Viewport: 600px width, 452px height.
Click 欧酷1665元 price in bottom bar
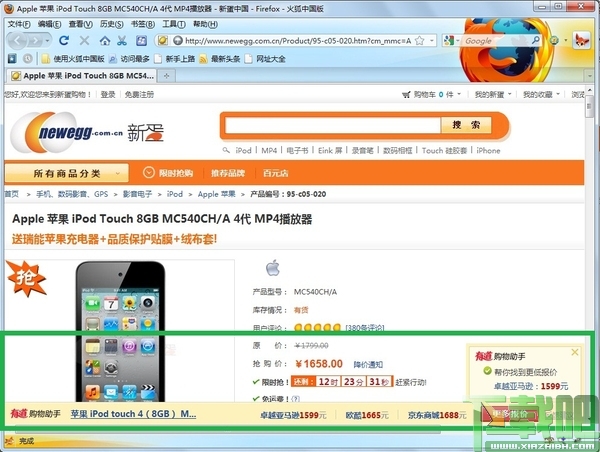tap(367, 415)
